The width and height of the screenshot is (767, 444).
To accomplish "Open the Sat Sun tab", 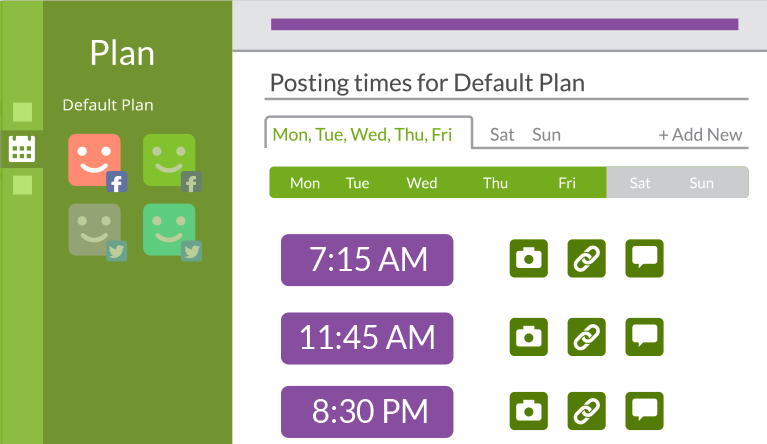I will coord(525,134).
